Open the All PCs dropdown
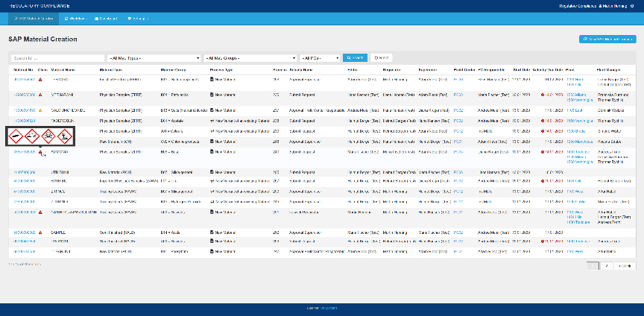 pyautogui.click(x=320, y=58)
